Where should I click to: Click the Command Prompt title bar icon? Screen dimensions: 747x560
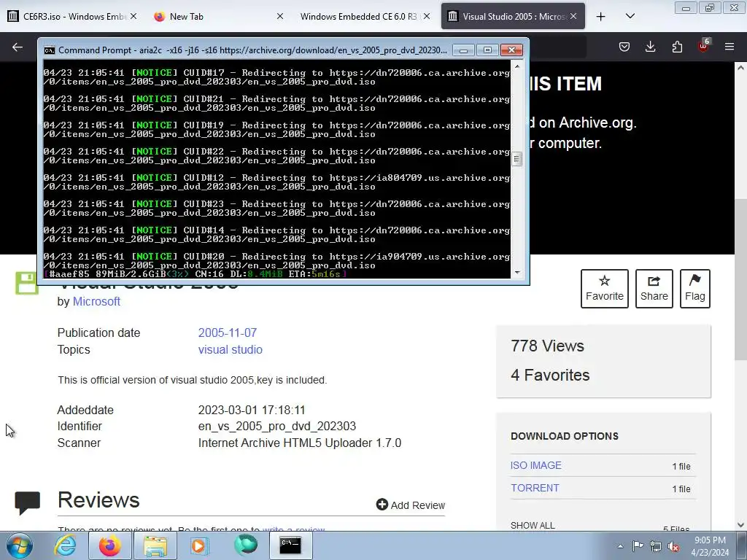pos(49,50)
